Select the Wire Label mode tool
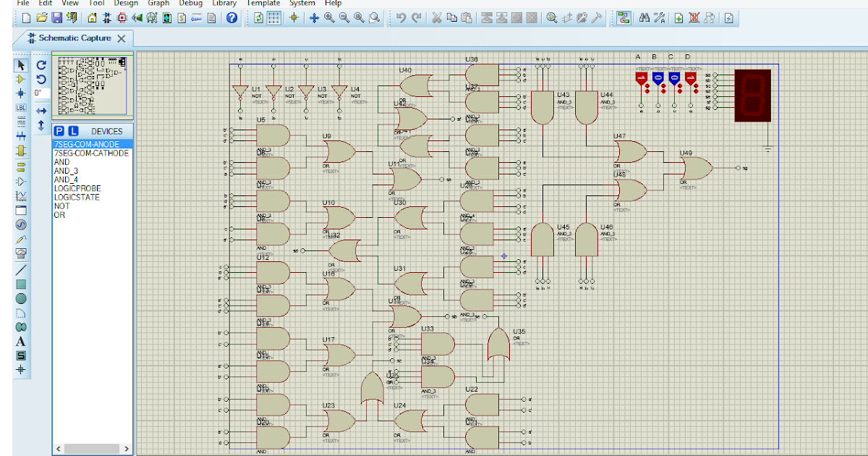 (x=20, y=108)
